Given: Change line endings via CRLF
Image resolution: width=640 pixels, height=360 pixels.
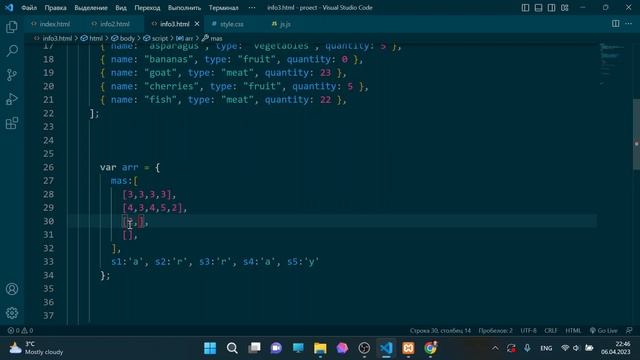Looking at the screenshot, I should (551, 331).
